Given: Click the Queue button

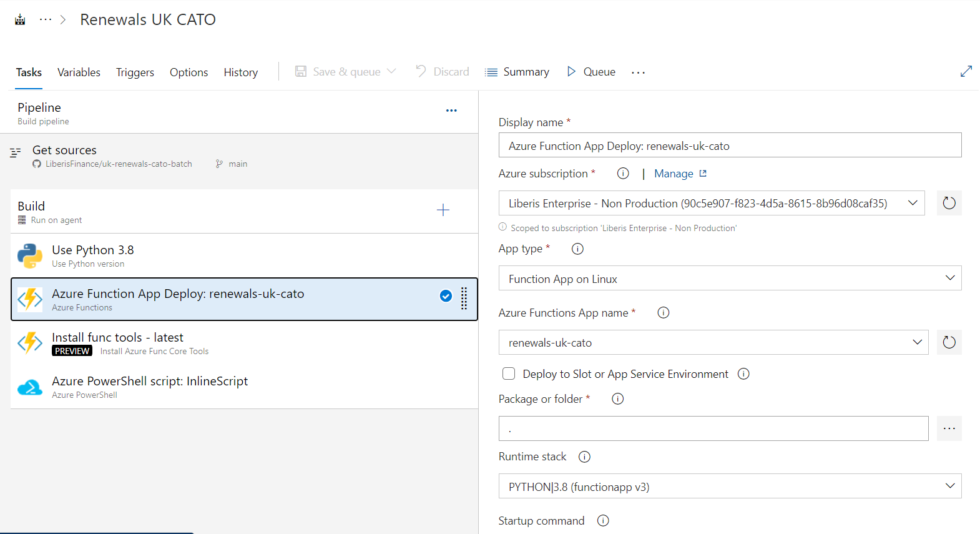Looking at the screenshot, I should [x=590, y=72].
